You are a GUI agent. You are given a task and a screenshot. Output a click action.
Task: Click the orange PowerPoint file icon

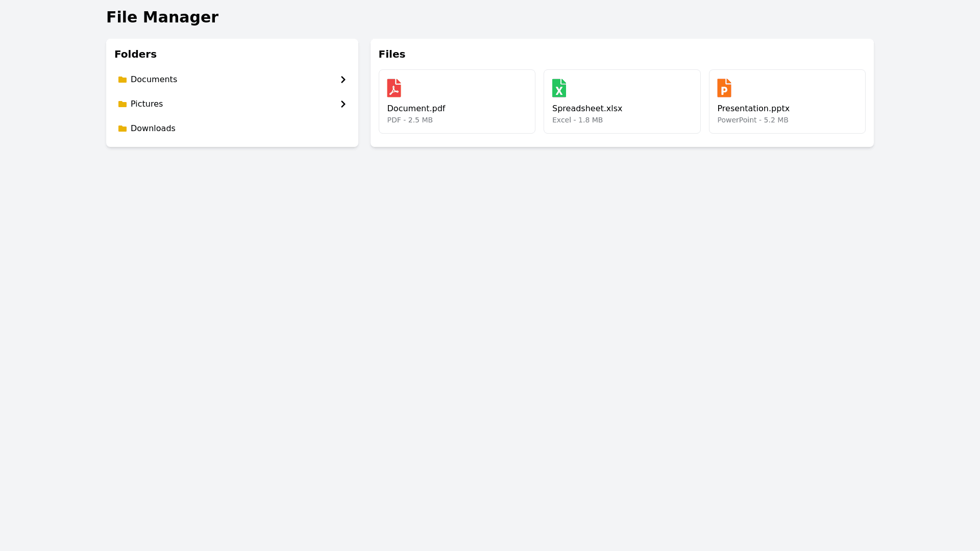click(x=724, y=88)
